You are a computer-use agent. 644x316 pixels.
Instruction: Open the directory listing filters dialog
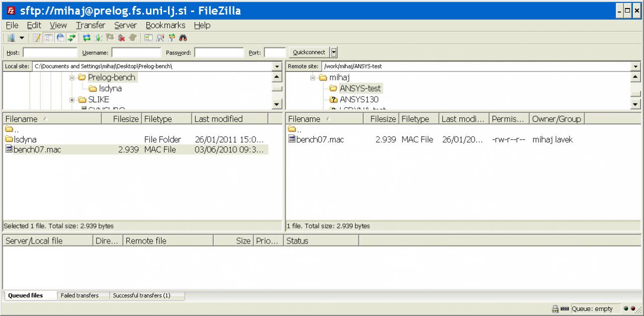point(148,38)
